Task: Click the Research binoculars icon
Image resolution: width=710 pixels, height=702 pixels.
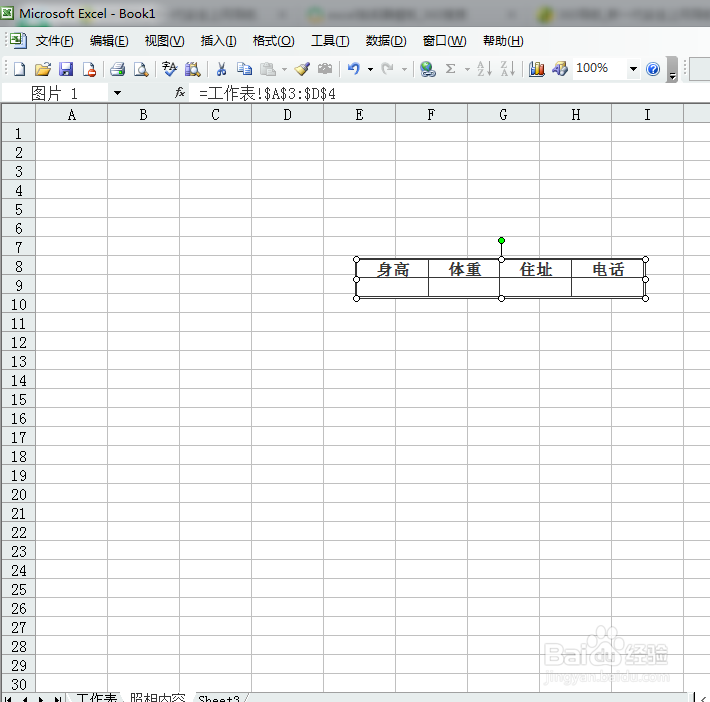Action: [192, 69]
